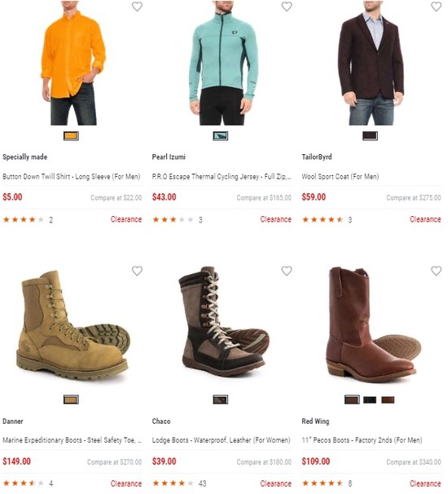Add TailorByrd Wool Sport Coat to wishlist
The width and height of the screenshot is (448, 494).
[436, 7]
